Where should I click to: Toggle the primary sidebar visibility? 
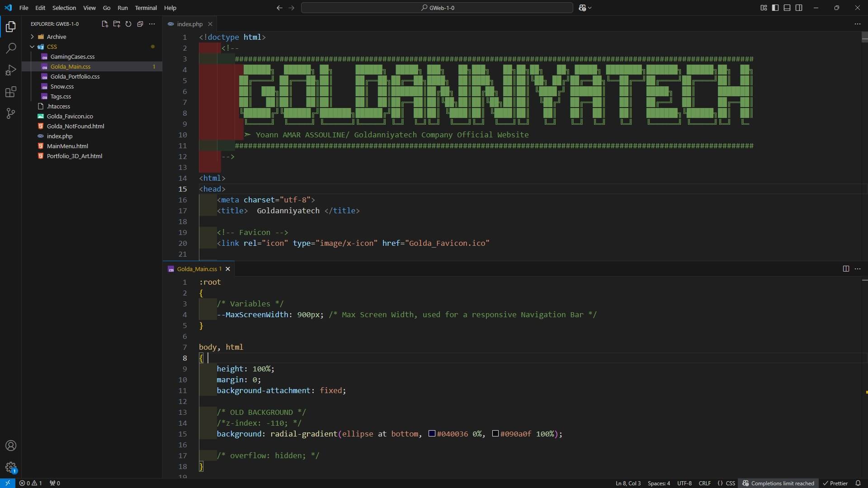pos(775,8)
